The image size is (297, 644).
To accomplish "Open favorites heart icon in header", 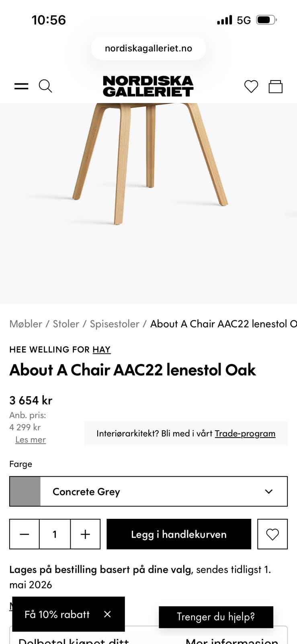I will (x=251, y=87).
